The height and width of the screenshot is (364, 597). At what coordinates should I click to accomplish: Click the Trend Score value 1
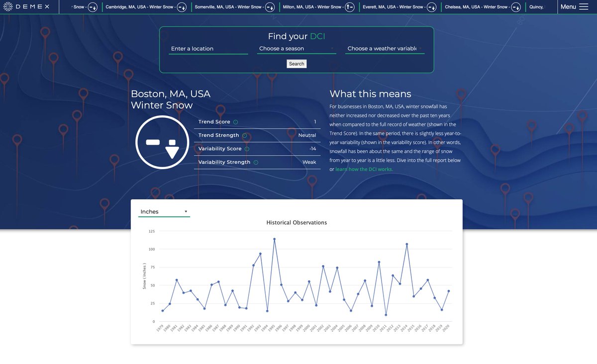click(x=315, y=122)
